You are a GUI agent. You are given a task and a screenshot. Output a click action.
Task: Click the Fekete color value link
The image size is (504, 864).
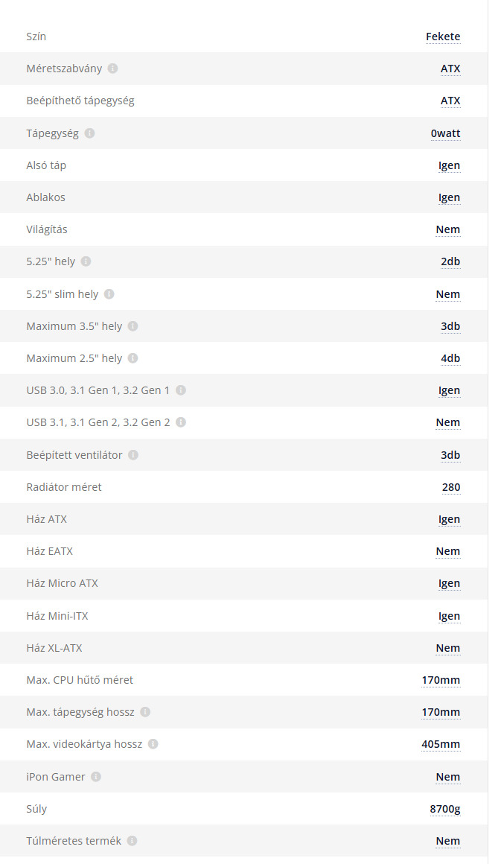pyautogui.click(x=443, y=36)
